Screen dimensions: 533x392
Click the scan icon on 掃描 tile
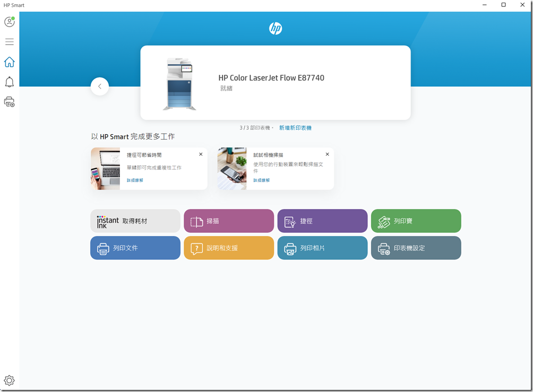pyautogui.click(x=196, y=222)
